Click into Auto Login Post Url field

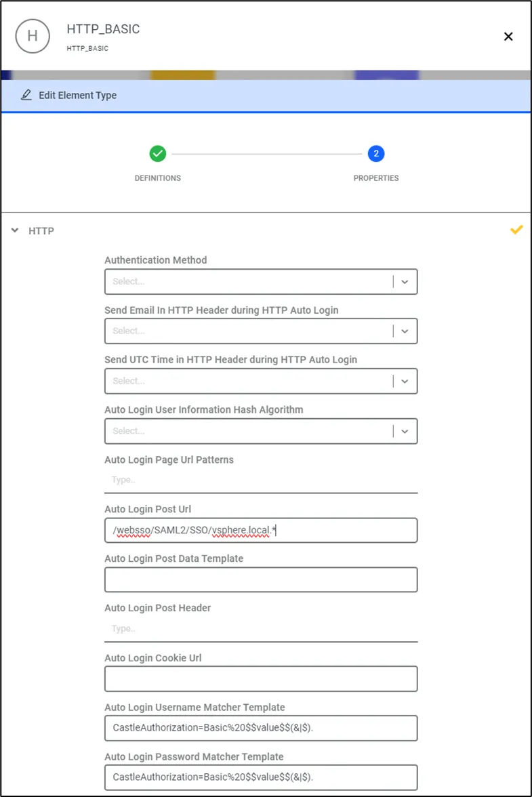(261, 530)
